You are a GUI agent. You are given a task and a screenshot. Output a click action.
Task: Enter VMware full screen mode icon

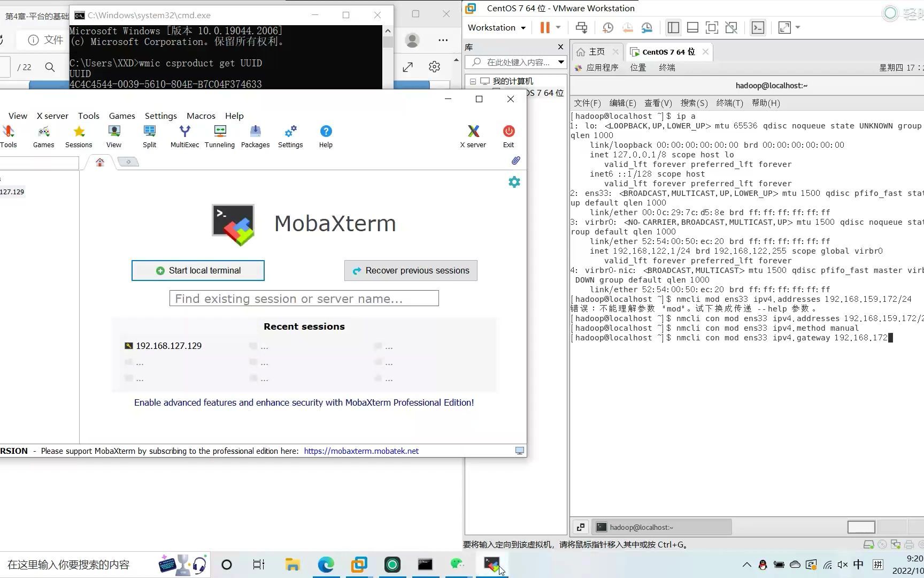(712, 28)
